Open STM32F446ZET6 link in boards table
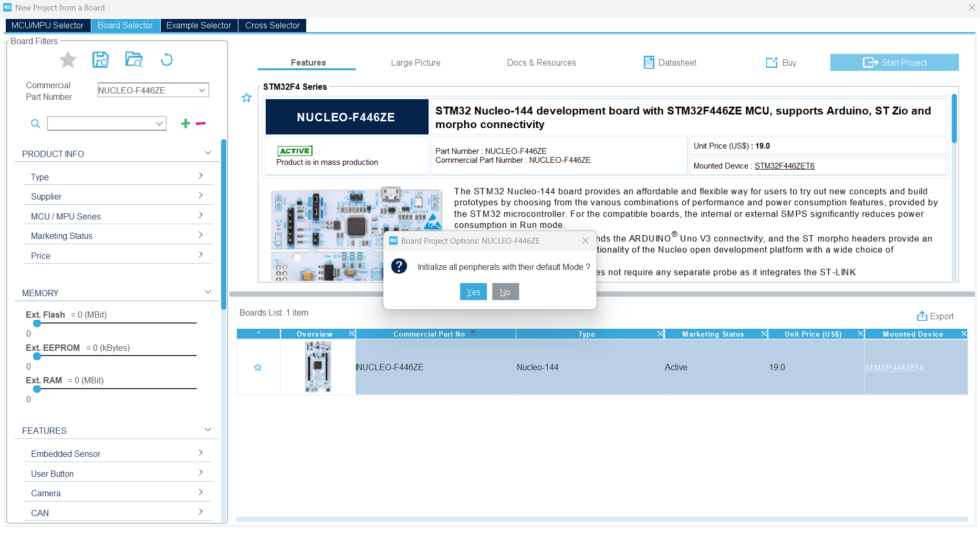This screenshot has width=980, height=533. pos(894,368)
